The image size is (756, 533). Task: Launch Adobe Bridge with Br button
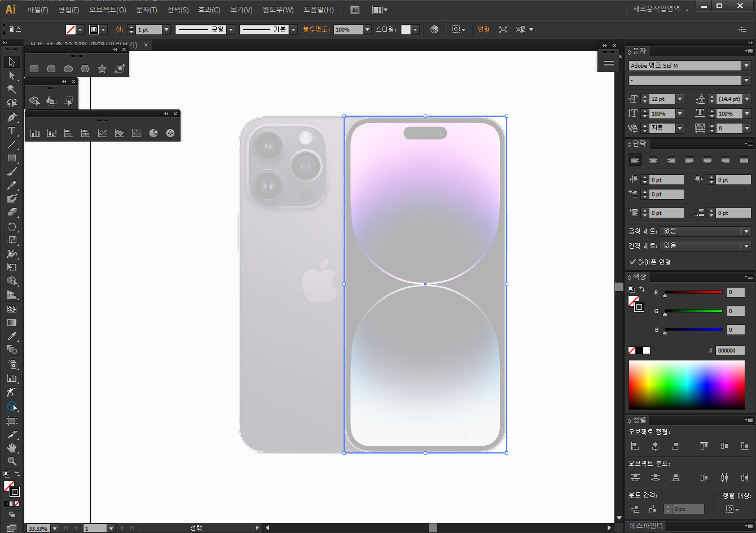click(x=354, y=10)
